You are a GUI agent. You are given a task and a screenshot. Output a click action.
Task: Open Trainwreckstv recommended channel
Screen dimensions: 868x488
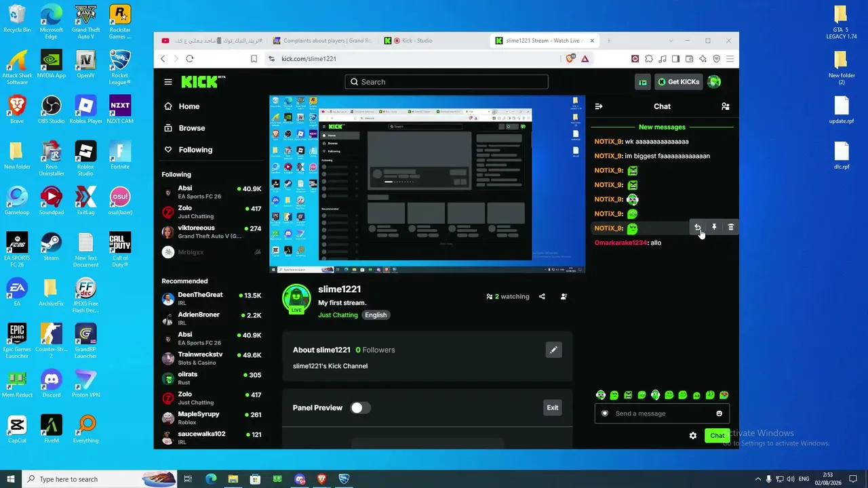(211, 359)
